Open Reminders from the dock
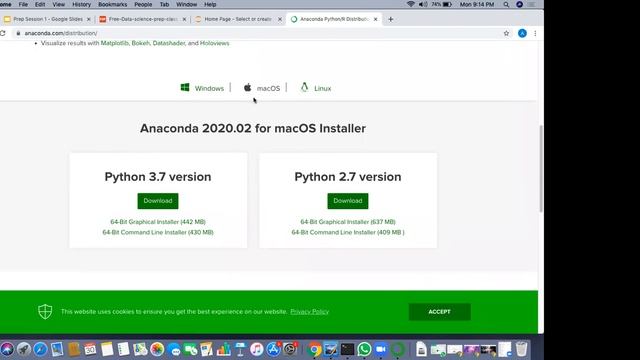The height and width of the screenshot is (360, 640). pos(123,349)
